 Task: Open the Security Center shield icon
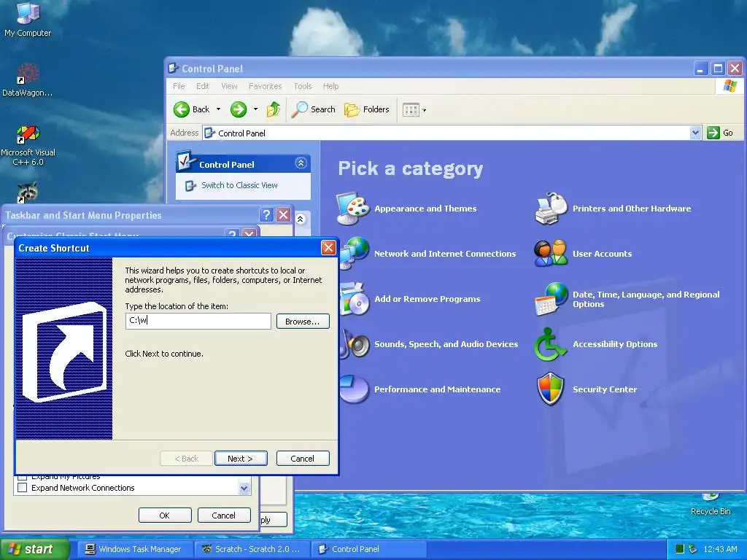pyautogui.click(x=550, y=389)
